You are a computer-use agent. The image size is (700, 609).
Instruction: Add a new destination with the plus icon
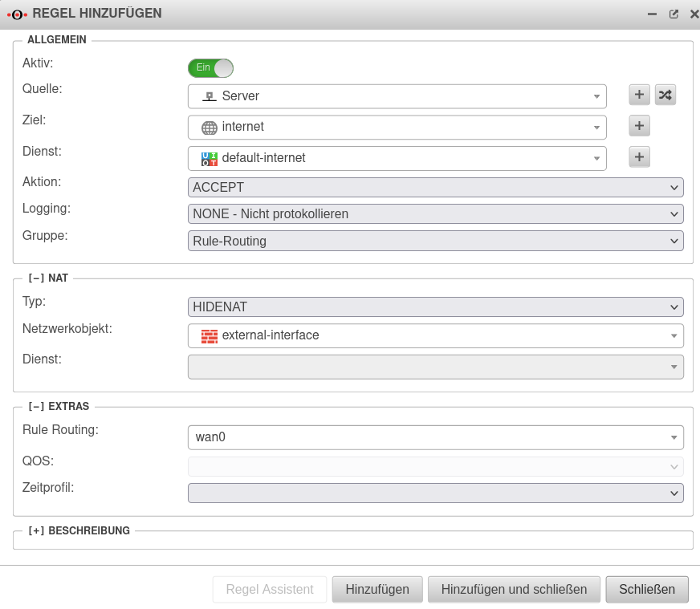pyautogui.click(x=638, y=125)
